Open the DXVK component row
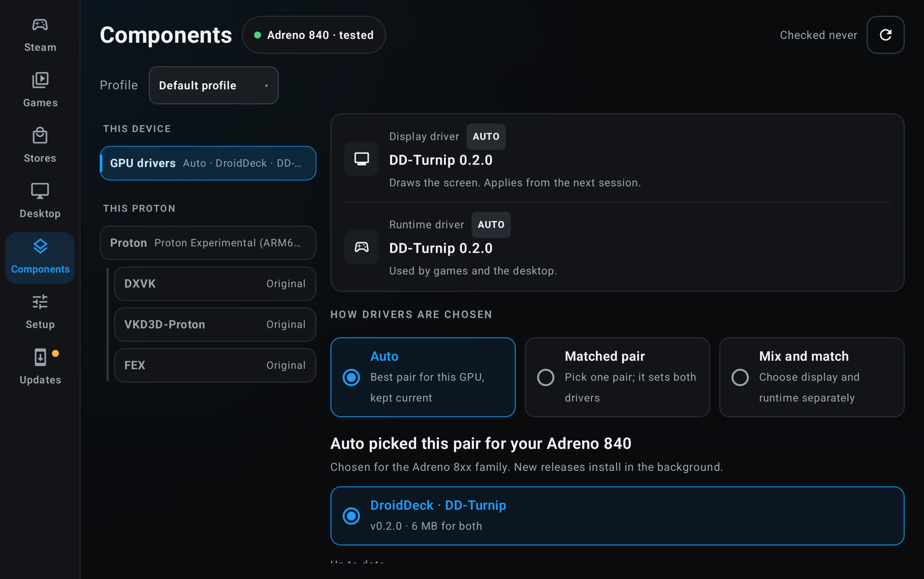The image size is (924, 579). click(x=215, y=284)
